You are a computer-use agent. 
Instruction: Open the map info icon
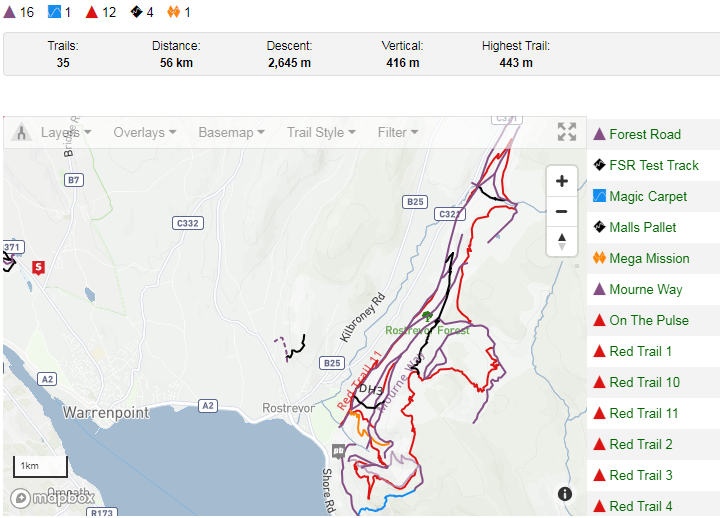[565, 494]
